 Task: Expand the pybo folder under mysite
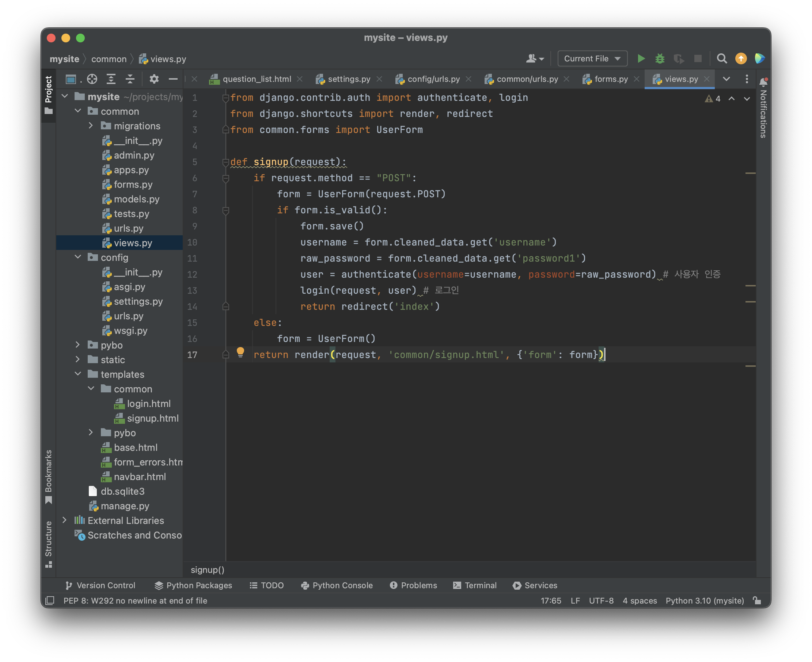pyautogui.click(x=78, y=345)
